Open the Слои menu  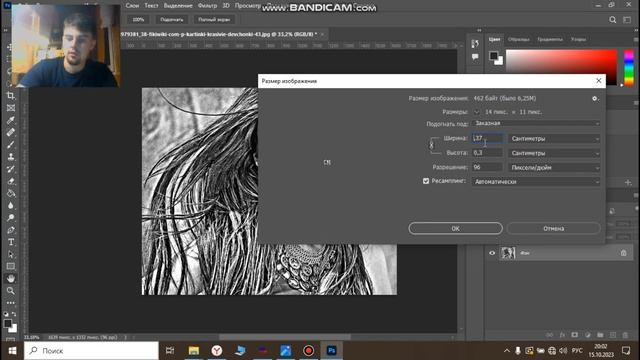pyautogui.click(x=132, y=6)
